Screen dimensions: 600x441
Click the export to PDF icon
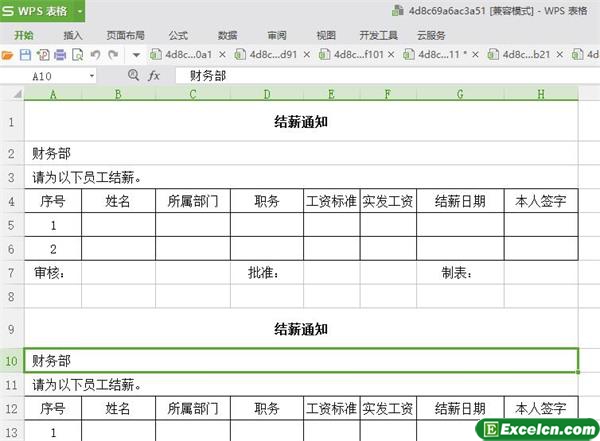pos(43,55)
